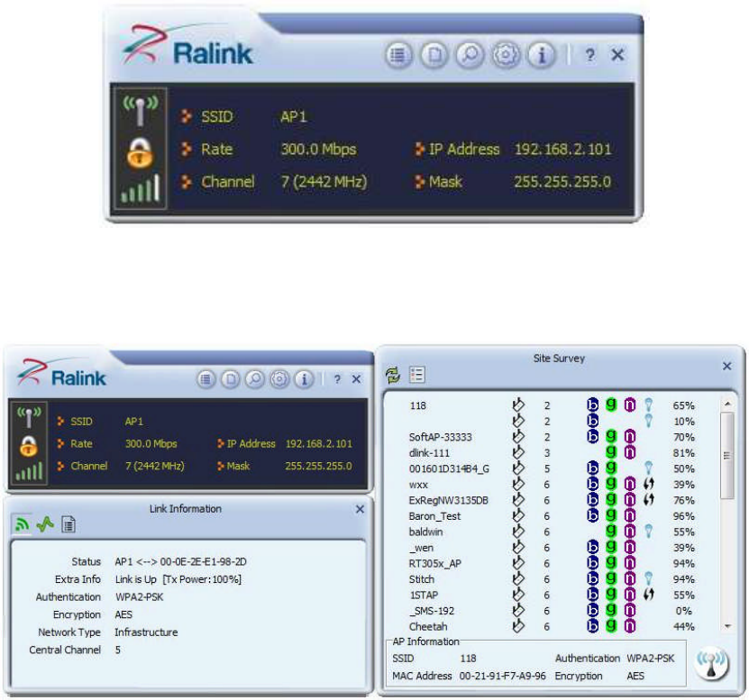749x700 pixels.
Task: Select the Cheetah network row
Action: coord(552,626)
